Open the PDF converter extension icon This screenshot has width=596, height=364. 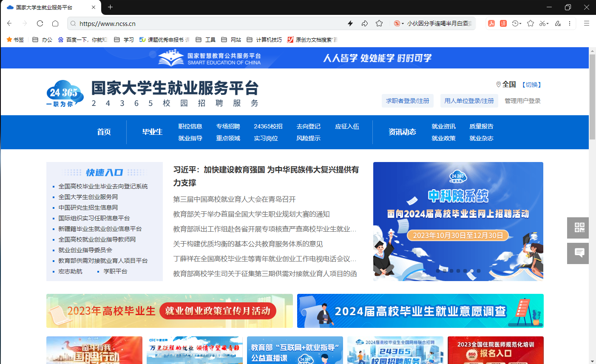tap(491, 23)
